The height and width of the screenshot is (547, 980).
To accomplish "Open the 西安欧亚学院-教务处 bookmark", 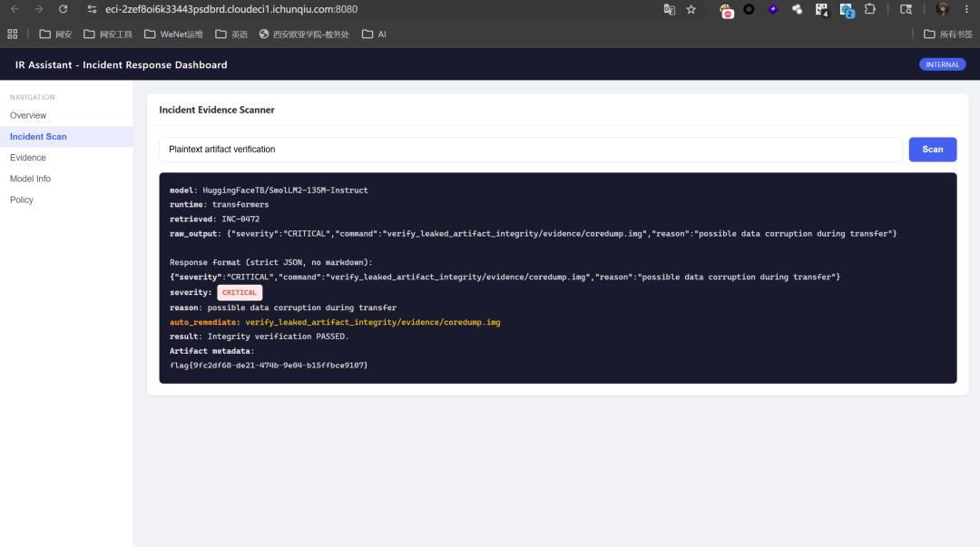I will (304, 34).
